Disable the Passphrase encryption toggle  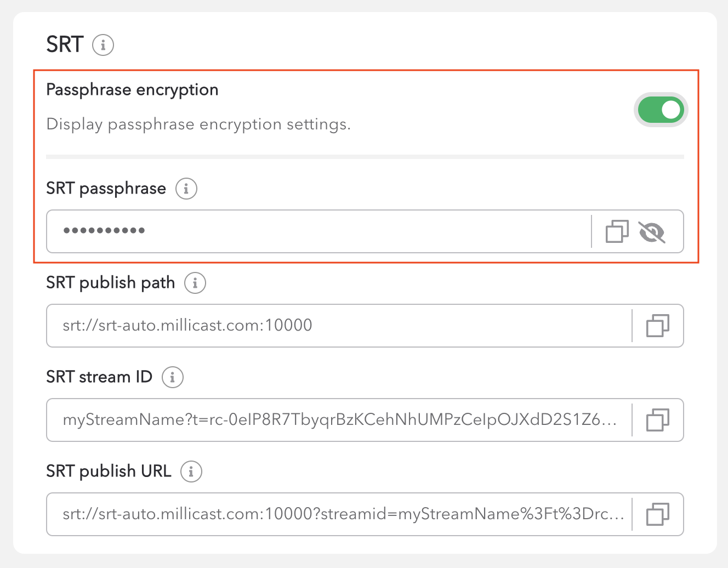(x=661, y=110)
